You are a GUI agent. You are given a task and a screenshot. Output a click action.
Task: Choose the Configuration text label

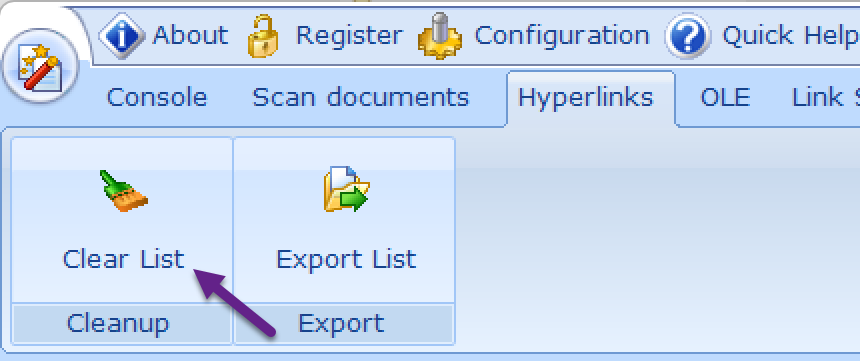562,36
